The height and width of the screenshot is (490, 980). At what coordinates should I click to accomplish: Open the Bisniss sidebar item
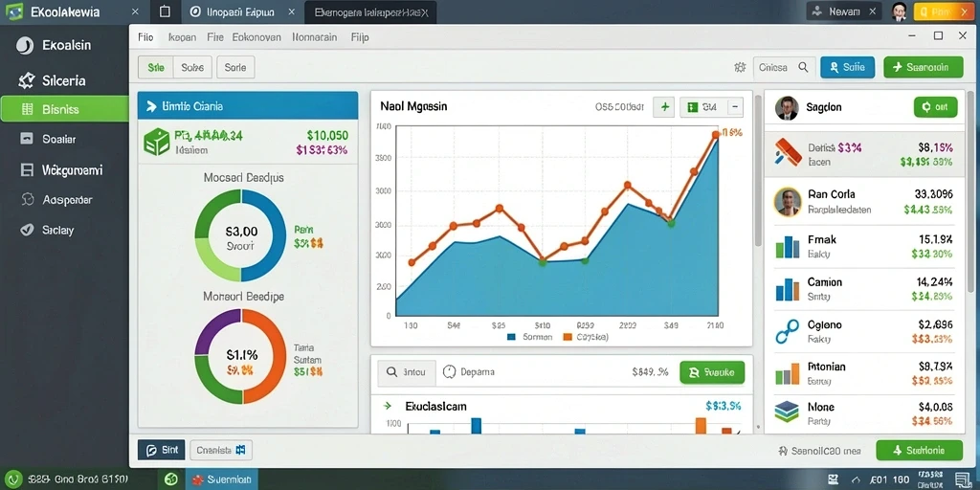pyautogui.click(x=64, y=109)
